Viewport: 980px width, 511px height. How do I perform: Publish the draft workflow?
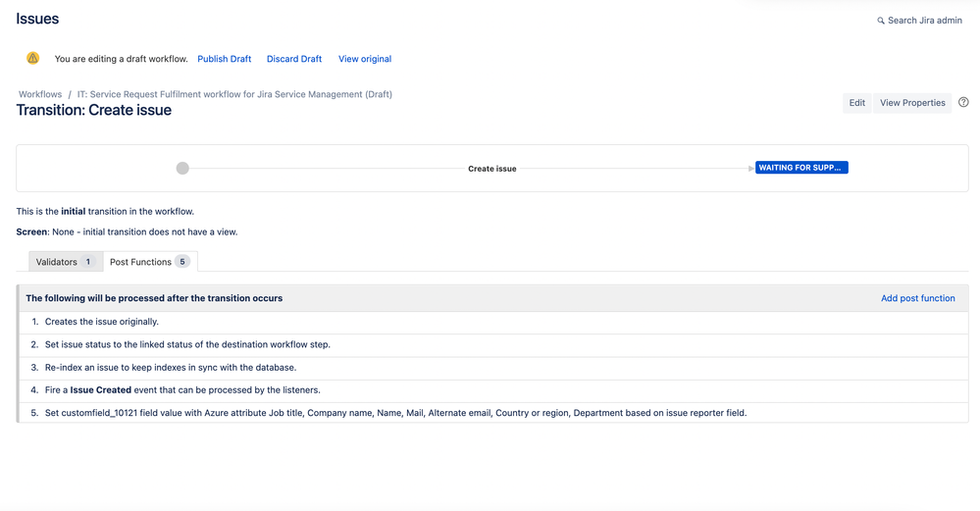[225, 59]
